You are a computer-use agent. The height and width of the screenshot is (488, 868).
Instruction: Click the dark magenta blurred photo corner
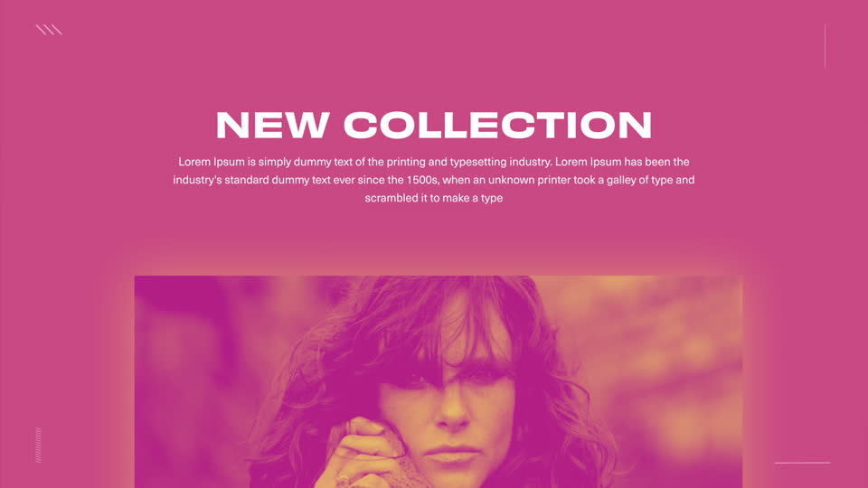pos(177,310)
